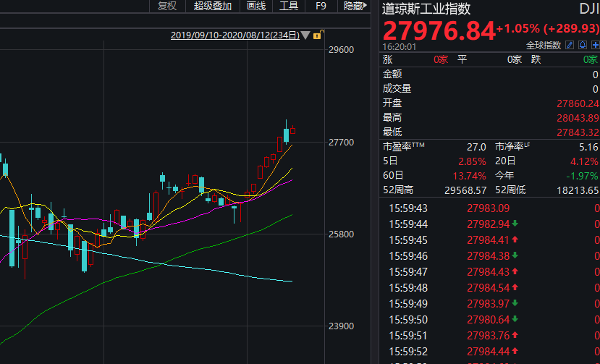Click the 道琼斯工业指数 title
Screen dimensions: 600x364
426,9
